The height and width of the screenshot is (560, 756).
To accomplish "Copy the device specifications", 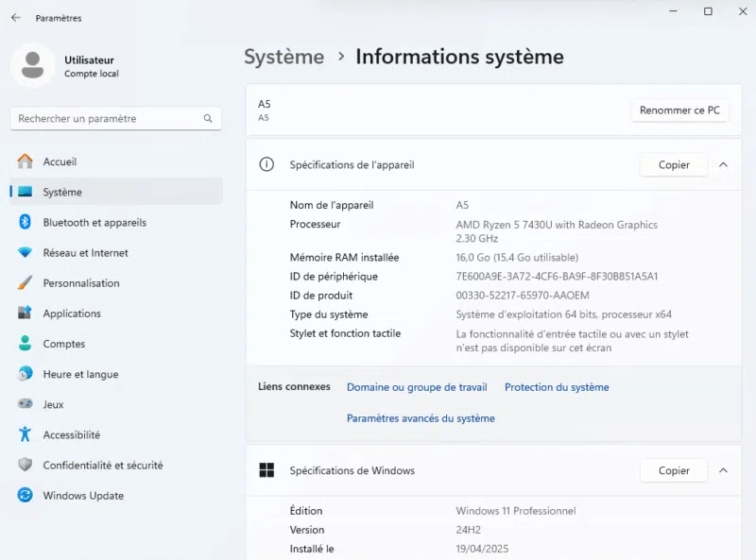I will pyautogui.click(x=674, y=164).
